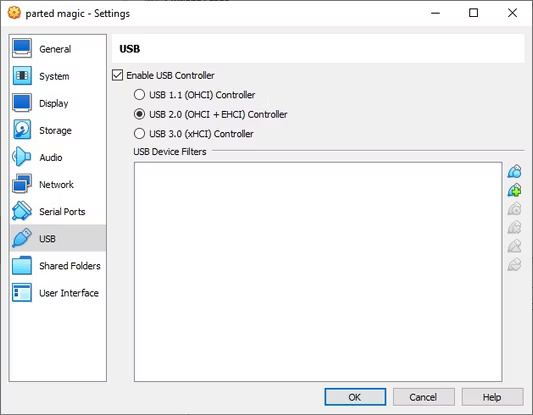
Task: Click inside the USB Device Filters list
Action: pos(318,272)
